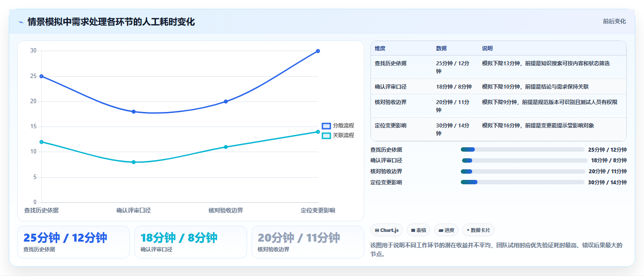Click the 定位变更影响 x-axis label

318,211
